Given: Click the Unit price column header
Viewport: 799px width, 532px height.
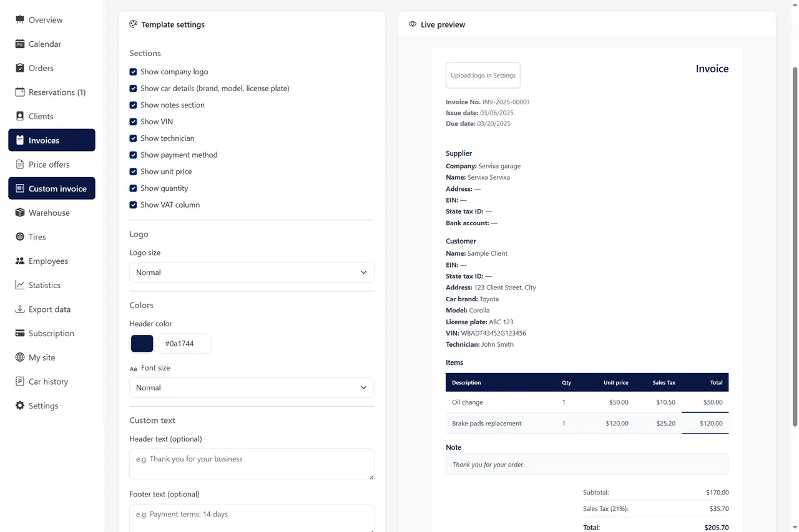Looking at the screenshot, I should 616,382.
